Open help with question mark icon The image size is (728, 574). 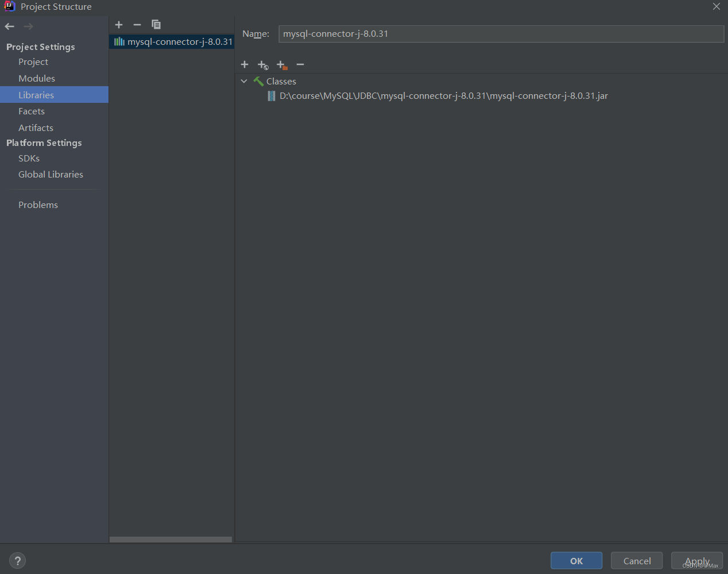coord(18,561)
